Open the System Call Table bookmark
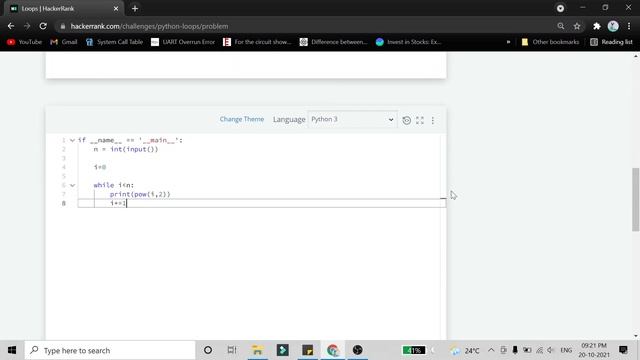The width and height of the screenshot is (640, 360). [114, 42]
